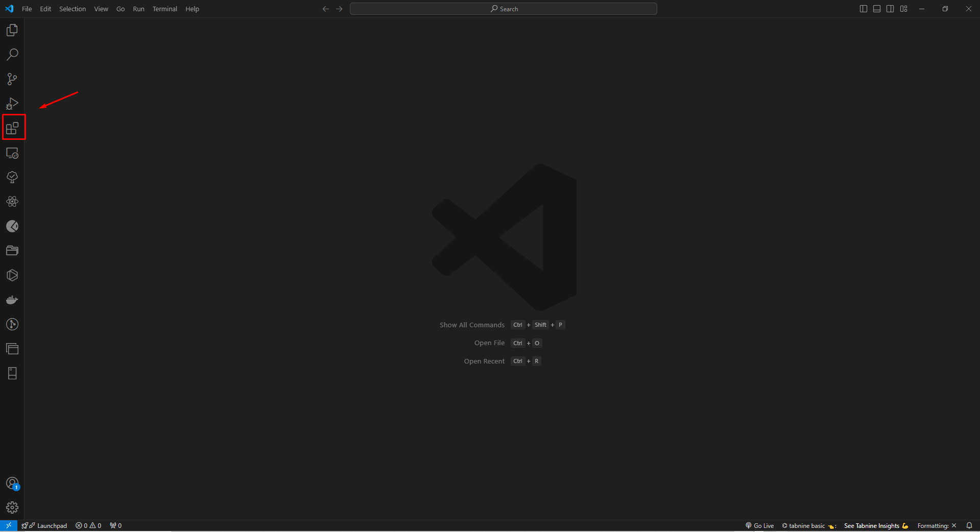Screen dimensions: 980x532
Task: Click the tree with checkmark icon
Action: coord(12,177)
